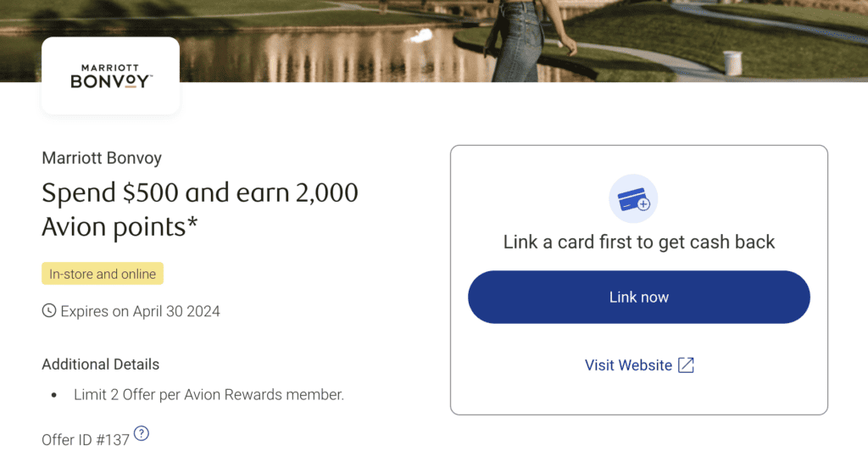The width and height of the screenshot is (868, 473).
Task: Click the Marriott Bonvoy merchant name text
Action: coord(102,158)
